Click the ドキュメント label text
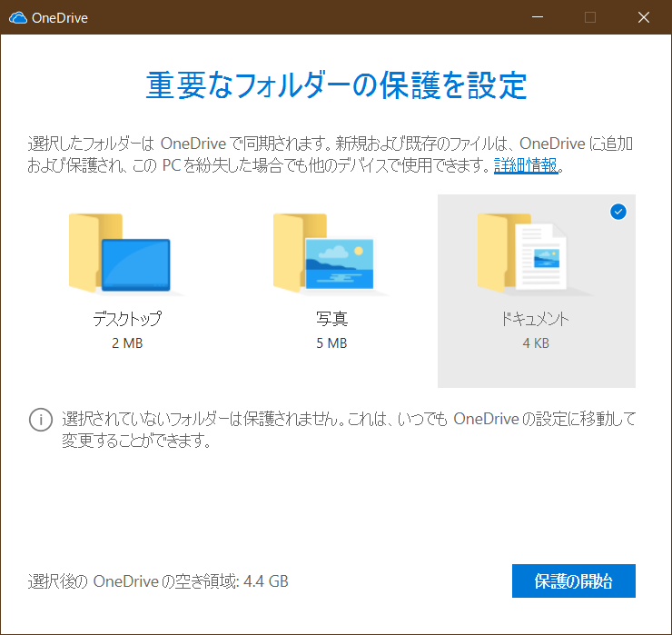The width and height of the screenshot is (672, 635). tap(535, 319)
